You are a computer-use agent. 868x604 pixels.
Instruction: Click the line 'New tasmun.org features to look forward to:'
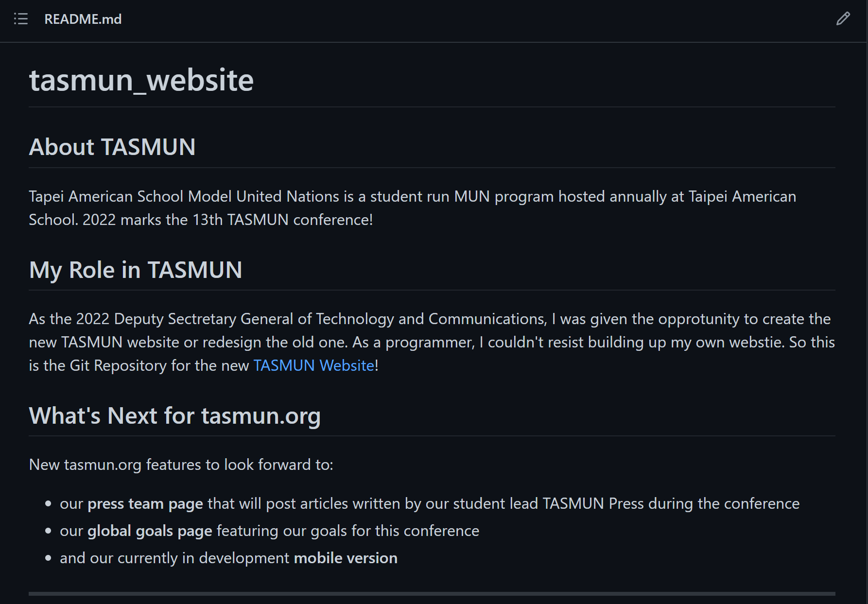pos(181,465)
